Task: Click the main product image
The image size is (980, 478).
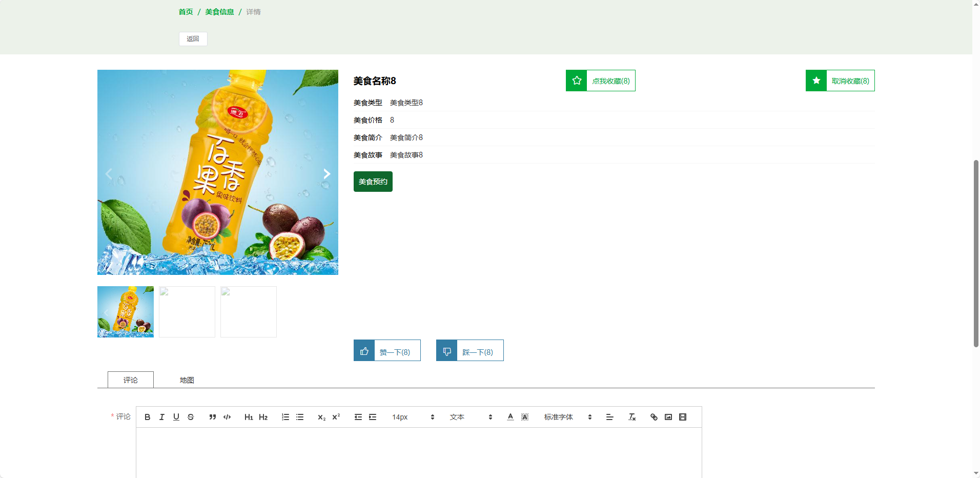Action: click(218, 172)
